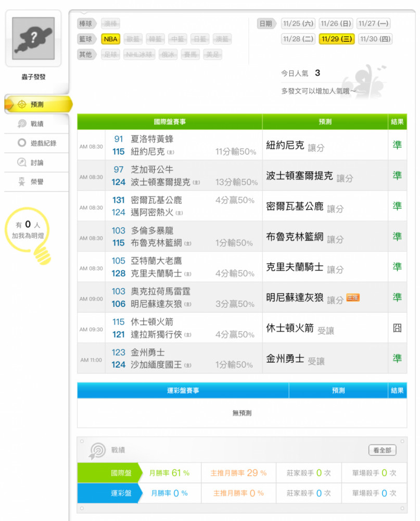Viewport: 420px width, 521px height.
Task: Click the username 蟲子發發
Action: tap(33, 77)
